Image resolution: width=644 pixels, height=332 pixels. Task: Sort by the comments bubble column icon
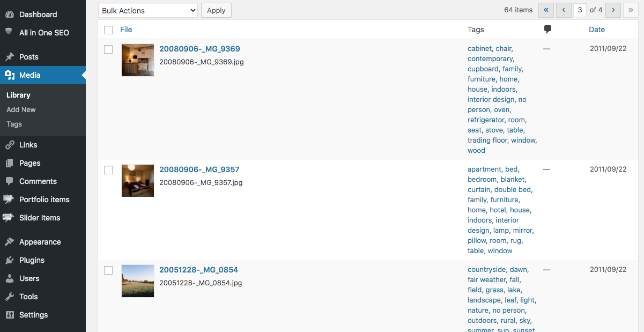point(547,29)
